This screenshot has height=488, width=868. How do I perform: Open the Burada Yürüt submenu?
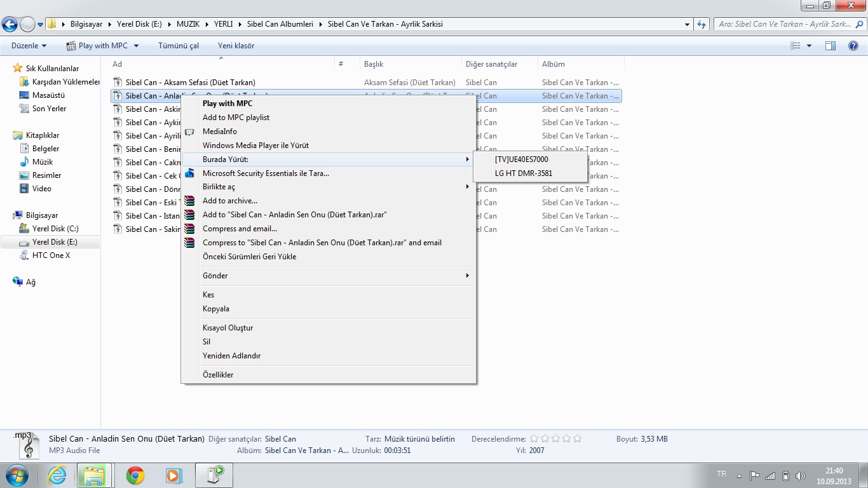pyautogui.click(x=329, y=159)
